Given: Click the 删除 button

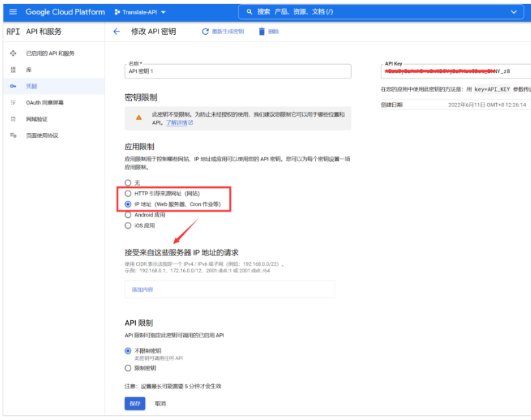Looking at the screenshot, I should [269, 31].
